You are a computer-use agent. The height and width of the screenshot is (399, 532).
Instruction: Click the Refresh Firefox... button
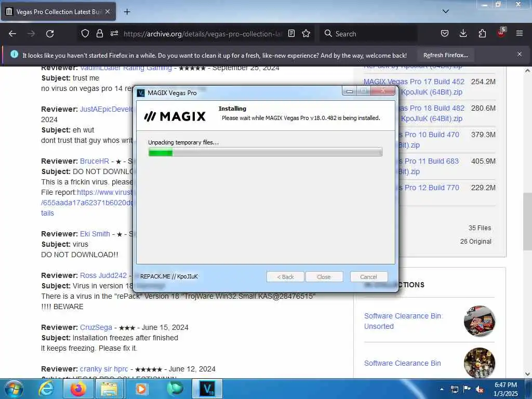coord(445,55)
